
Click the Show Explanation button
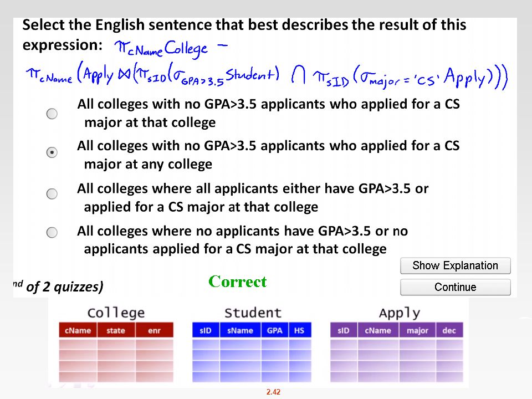[x=456, y=265]
